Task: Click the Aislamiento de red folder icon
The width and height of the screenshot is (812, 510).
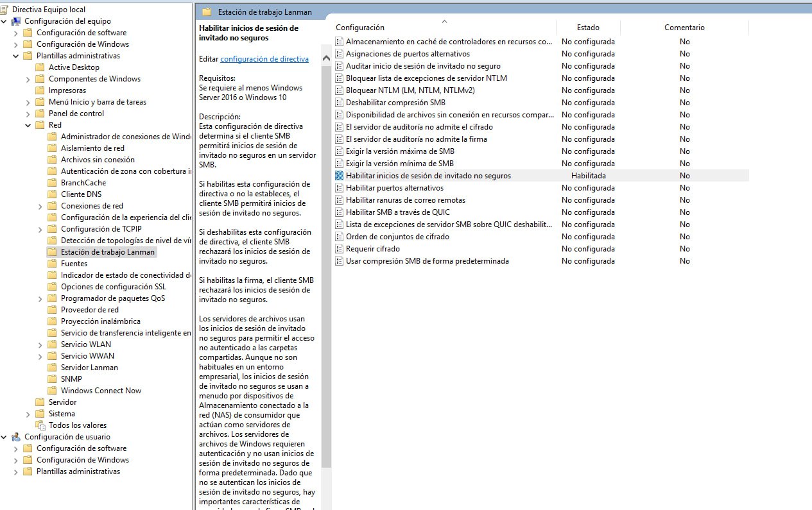Action: tap(52, 148)
